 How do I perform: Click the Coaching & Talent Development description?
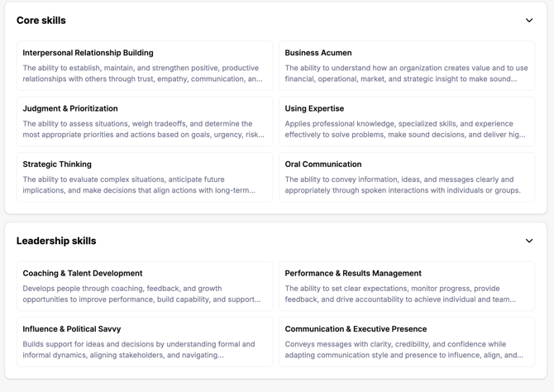(141, 294)
